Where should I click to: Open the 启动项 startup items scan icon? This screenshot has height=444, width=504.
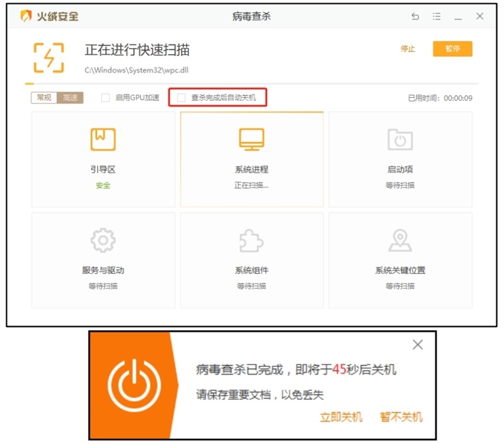(x=401, y=139)
